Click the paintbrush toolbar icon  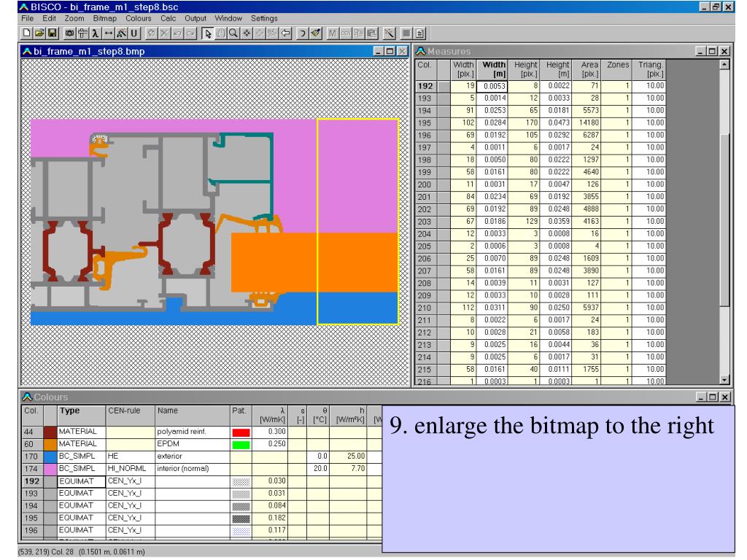(315, 34)
